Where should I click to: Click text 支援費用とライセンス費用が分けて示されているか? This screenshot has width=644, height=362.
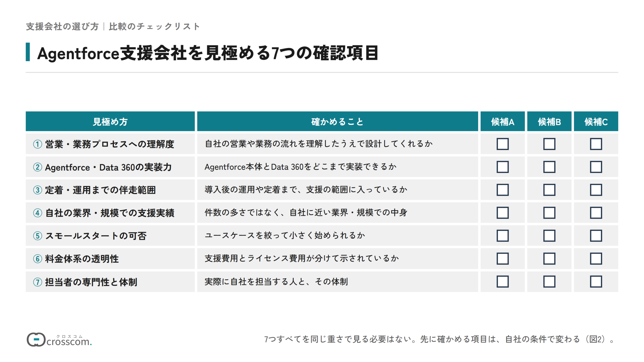302,258
